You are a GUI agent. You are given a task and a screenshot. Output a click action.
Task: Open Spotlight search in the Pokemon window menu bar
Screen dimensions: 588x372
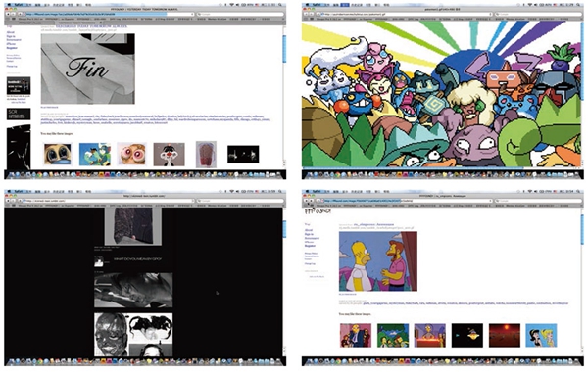click(578, 5)
